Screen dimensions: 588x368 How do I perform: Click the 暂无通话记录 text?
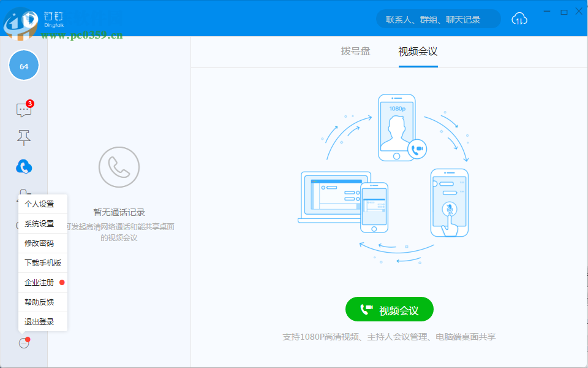(119, 212)
